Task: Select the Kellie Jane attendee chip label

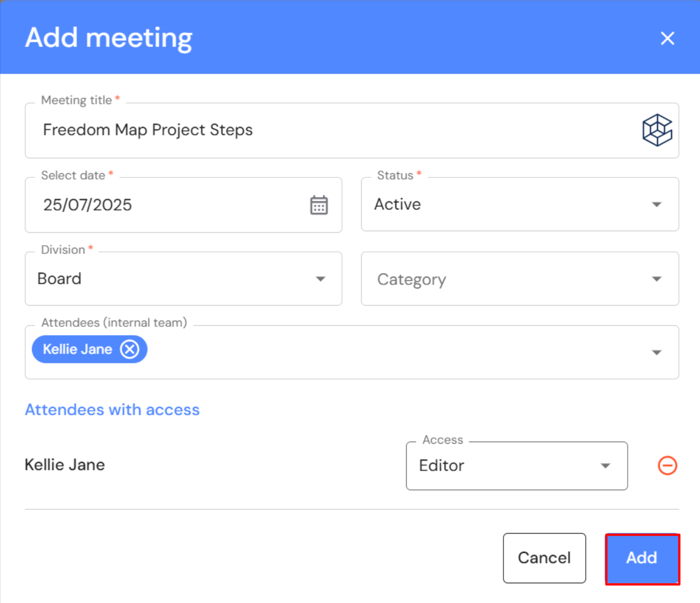Action: tap(78, 350)
